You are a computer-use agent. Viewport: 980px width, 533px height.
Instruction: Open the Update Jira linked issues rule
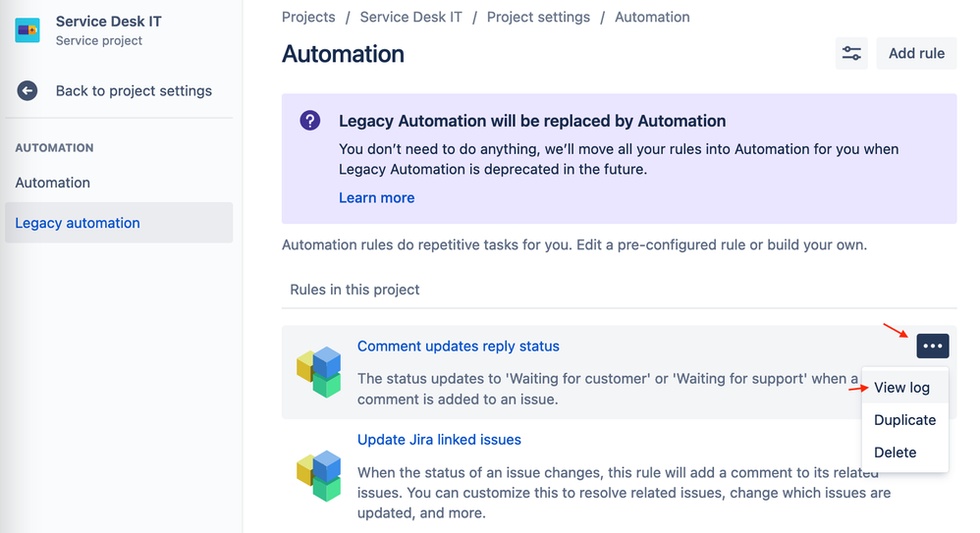click(x=439, y=440)
